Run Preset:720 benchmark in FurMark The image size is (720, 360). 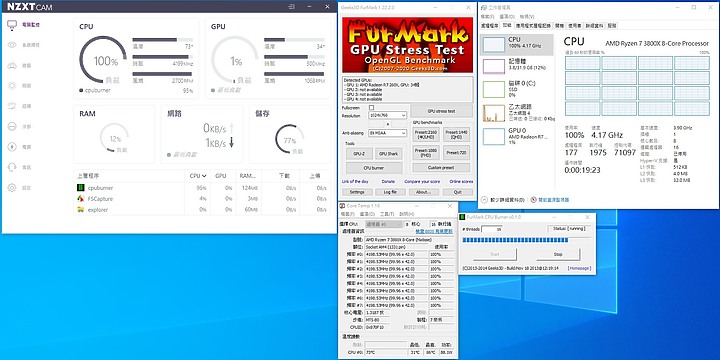[457, 152]
